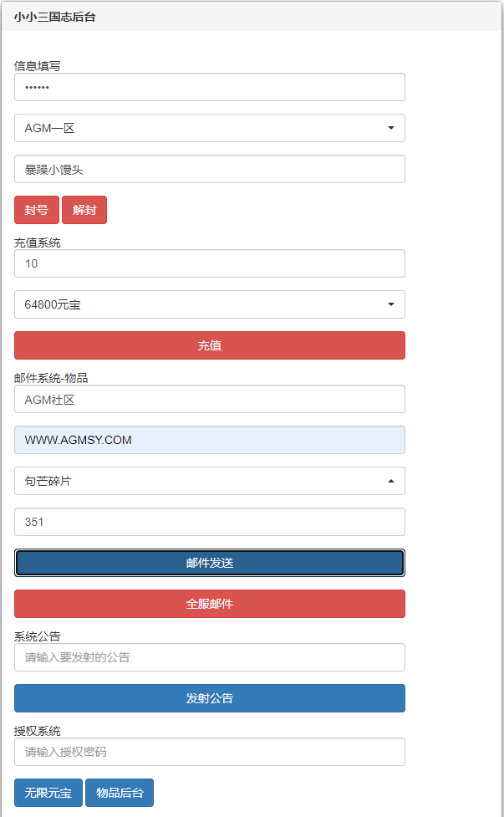Viewport: 504px width, 817px height.
Task: Expand the 64800元宝 amount dropdown
Action: pyautogui.click(x=209, y=304)
